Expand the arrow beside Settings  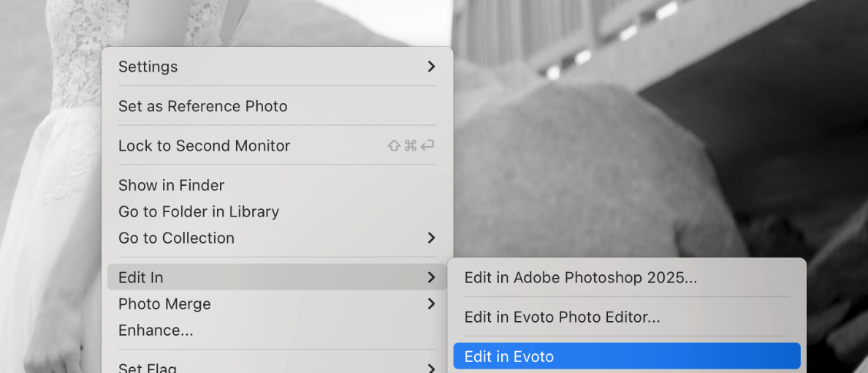click(431, 67)
